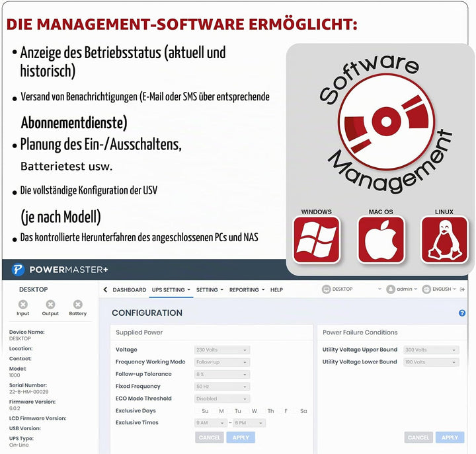This screenshot has height=454, width=476.
Task: Open the Utility Voltage Upper Bound dropdown
Action: tap(431, 350)
